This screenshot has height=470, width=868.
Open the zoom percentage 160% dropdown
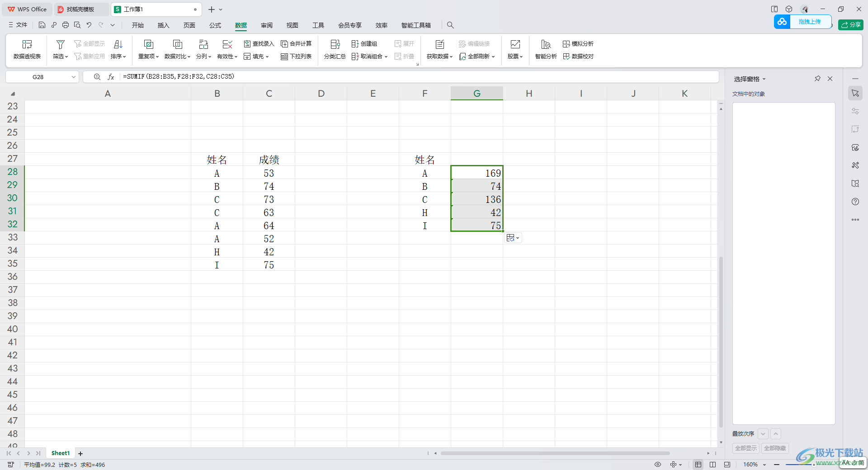click(764, 465)
